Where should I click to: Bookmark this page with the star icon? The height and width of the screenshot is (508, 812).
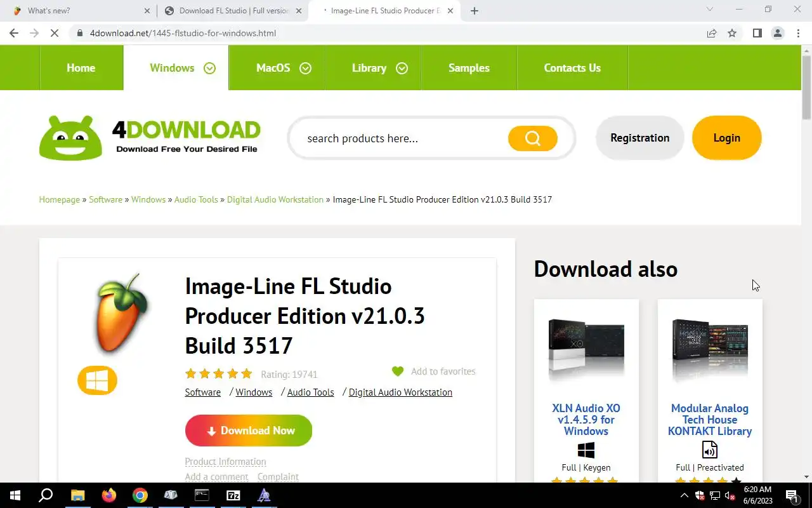tap(732, 33)
